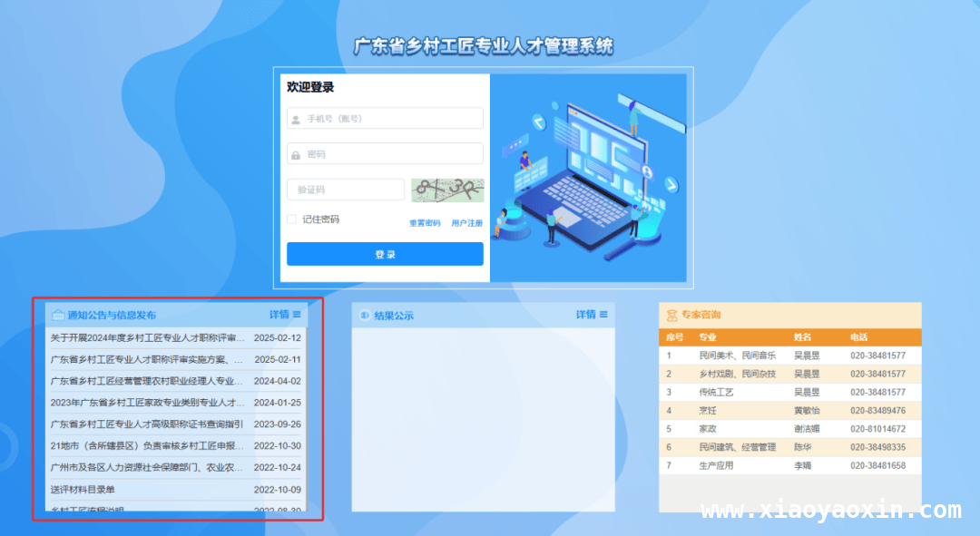Viewport: 980px width, 536px height.
Task: Refresh the captcha image
Action: tap(447, 190)
